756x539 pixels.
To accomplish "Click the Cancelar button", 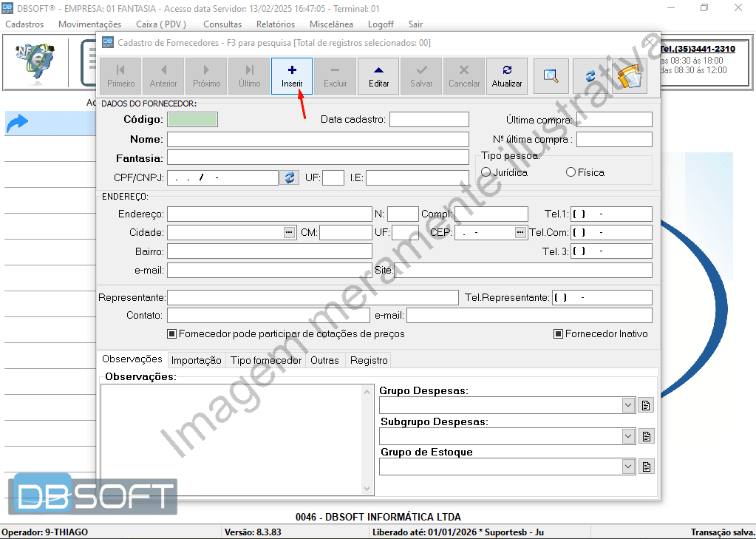I will [x=463, y=76].
